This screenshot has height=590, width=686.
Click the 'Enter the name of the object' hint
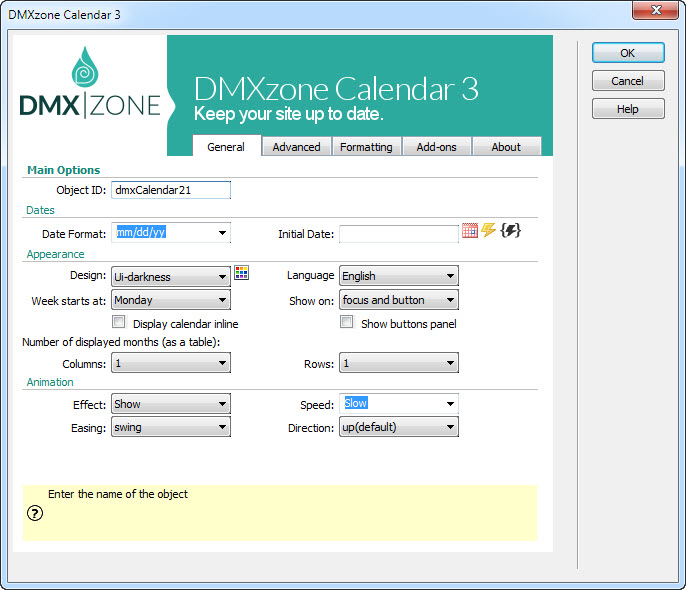tap(118, 494)
